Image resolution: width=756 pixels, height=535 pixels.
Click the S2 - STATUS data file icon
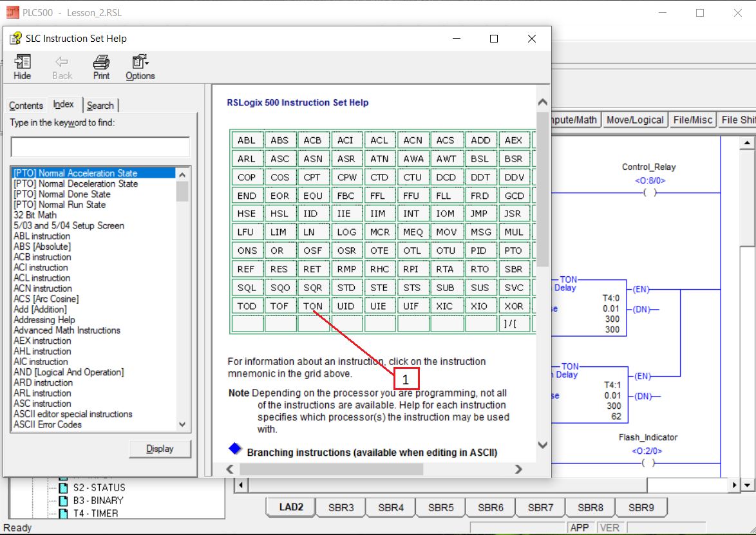click(63, 488)
